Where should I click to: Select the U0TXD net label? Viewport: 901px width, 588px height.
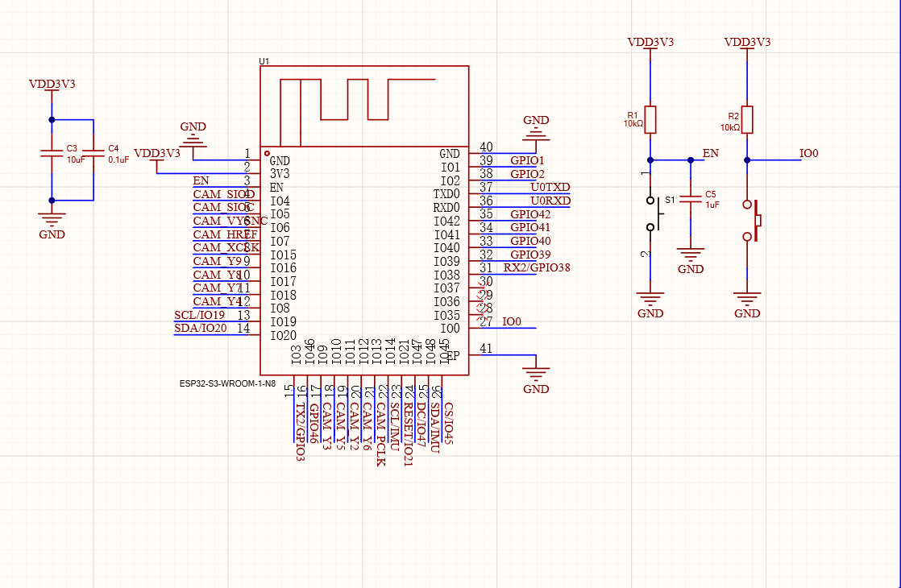[x=550, y=187]
